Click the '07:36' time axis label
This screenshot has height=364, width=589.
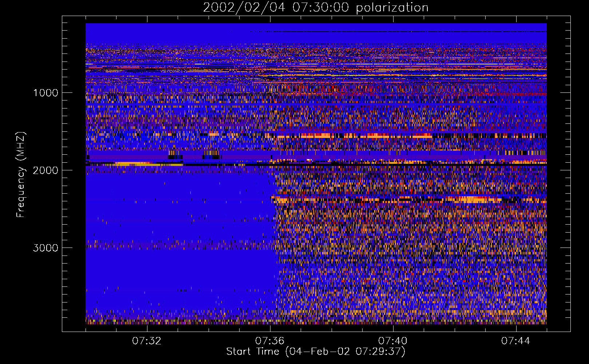(x=270, y=341)
